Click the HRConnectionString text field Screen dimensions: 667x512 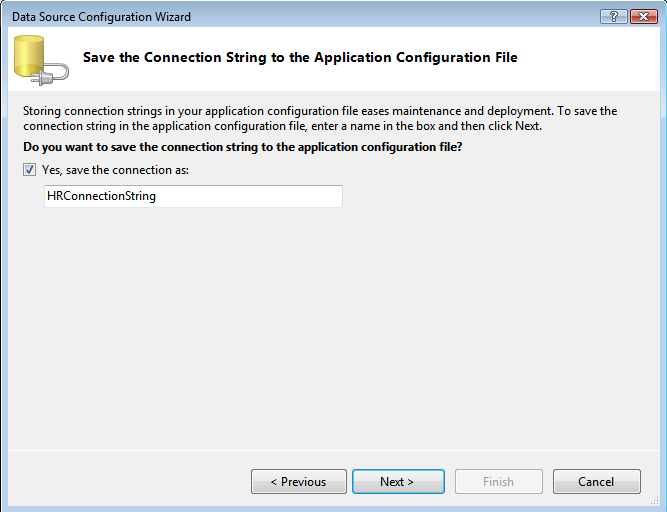[x=192, y=197]
